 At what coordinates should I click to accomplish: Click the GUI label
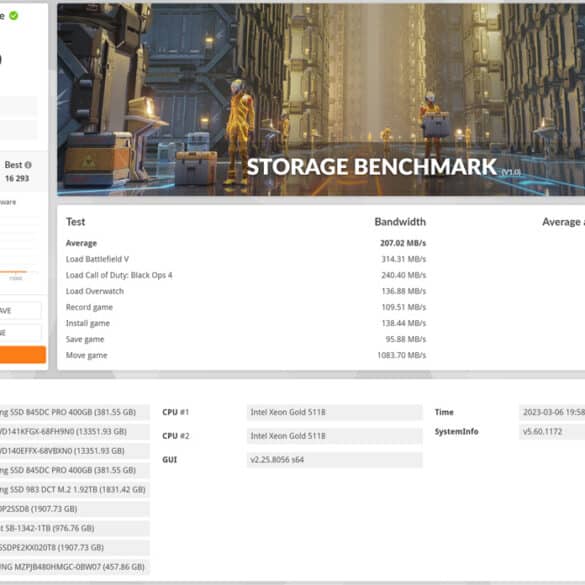click(x=170, y=460)
